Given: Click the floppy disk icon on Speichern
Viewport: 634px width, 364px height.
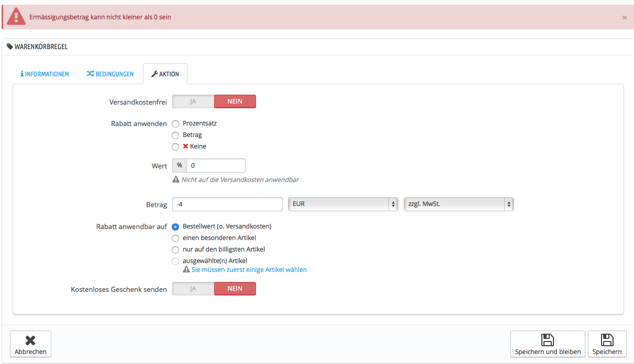Looking at the screenshot, I should click(607, 340).
